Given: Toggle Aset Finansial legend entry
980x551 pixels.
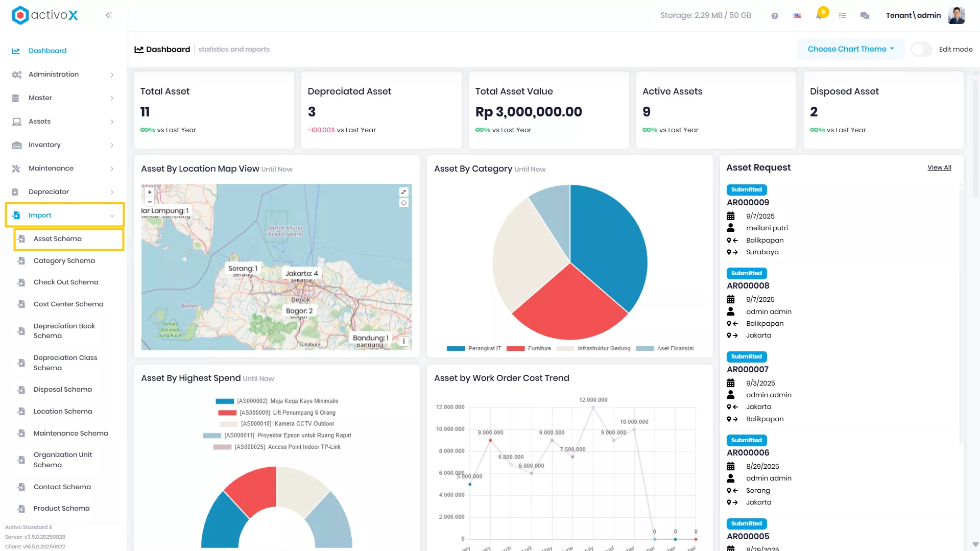Looking at the screenshot, I should pyautogui.click(x=664, y=349).
